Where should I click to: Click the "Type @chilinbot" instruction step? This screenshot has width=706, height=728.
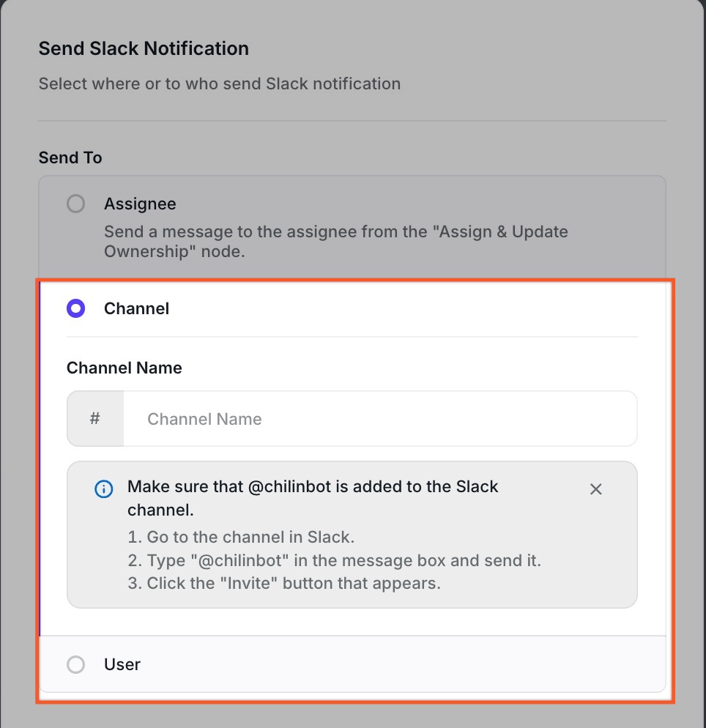pos(334,560)
